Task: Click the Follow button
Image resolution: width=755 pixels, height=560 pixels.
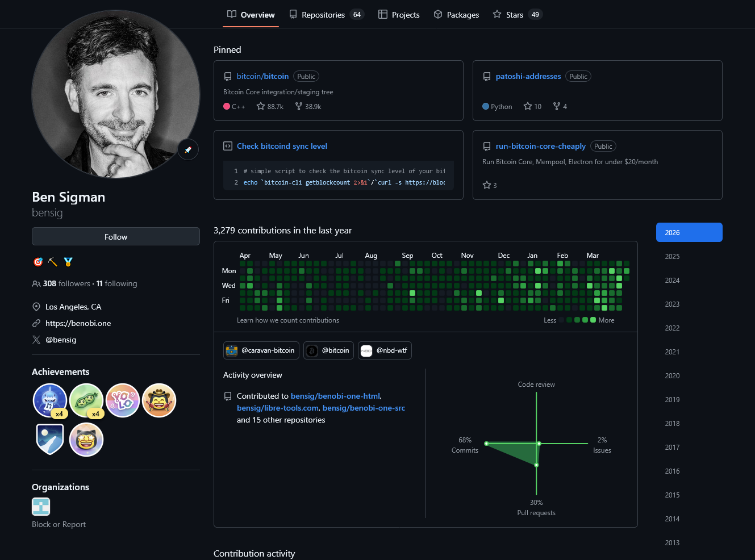Action: [116, 237]
